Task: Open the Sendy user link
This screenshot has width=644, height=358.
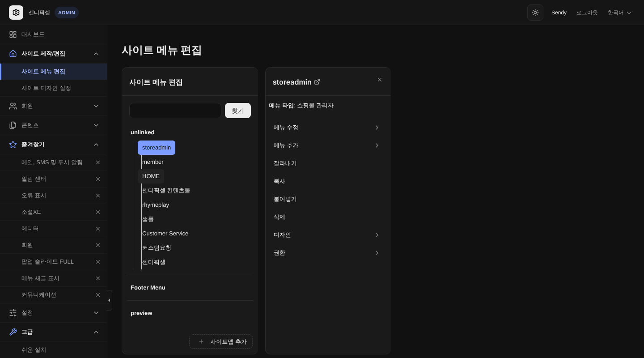Action: point(559,13)
